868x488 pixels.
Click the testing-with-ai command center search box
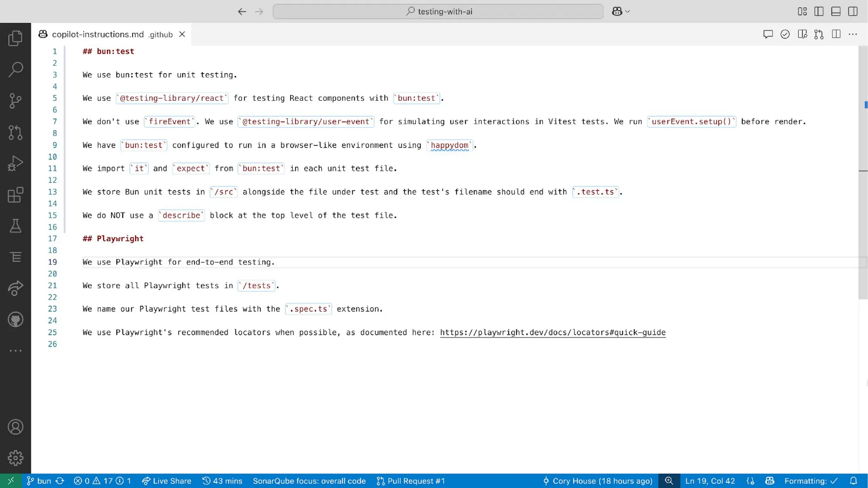438,11
